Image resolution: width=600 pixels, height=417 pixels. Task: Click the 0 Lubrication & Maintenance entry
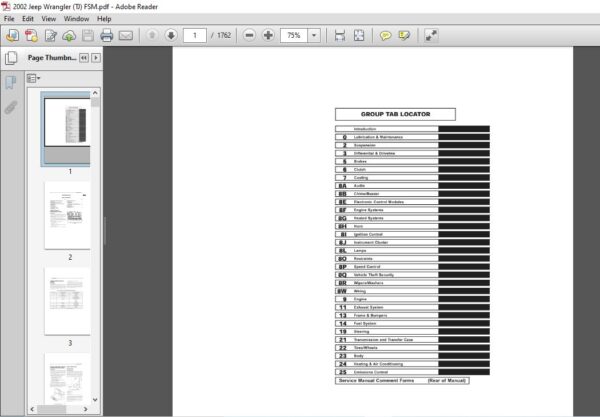pos(412,137)
